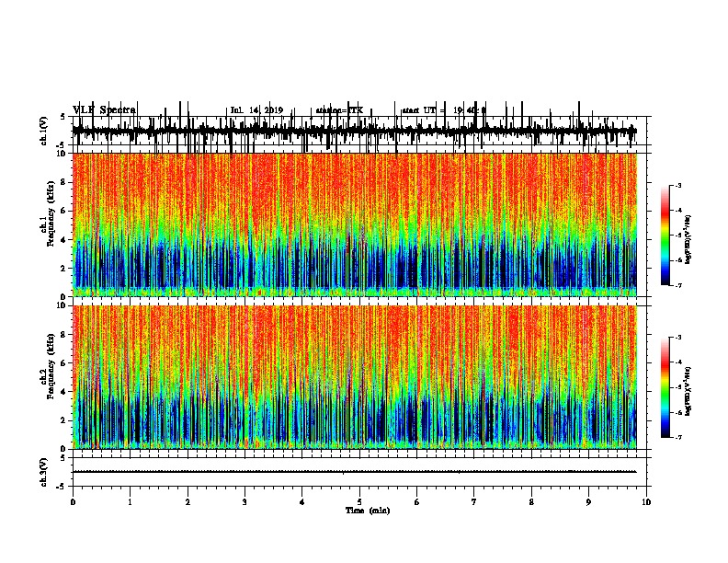The image size is (728, 563).
Task: Click inside the ch.2 spectrogram panel
Action: [354, 377]
